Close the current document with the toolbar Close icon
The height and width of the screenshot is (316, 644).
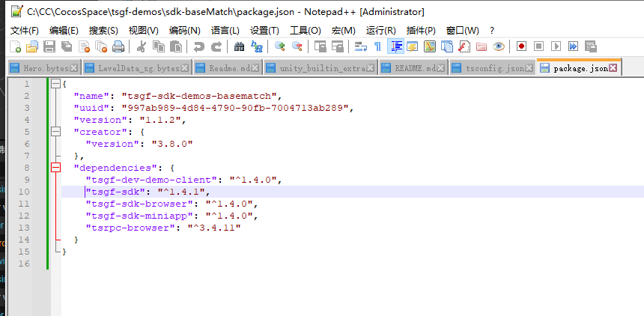click(84, 46)
